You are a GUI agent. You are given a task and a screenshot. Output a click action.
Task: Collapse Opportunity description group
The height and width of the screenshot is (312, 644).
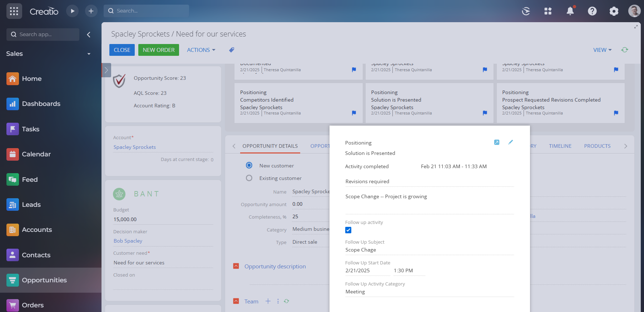(x=236, y=266)
